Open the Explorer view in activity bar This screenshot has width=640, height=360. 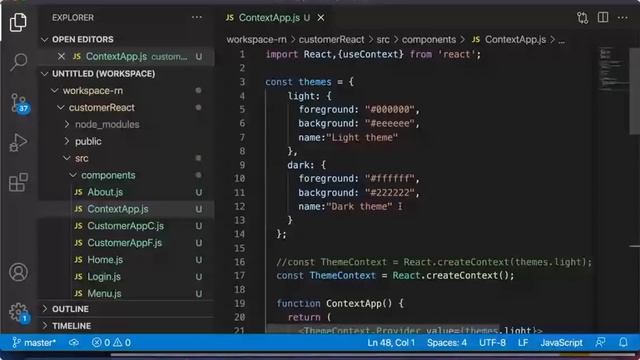(18, 22)
